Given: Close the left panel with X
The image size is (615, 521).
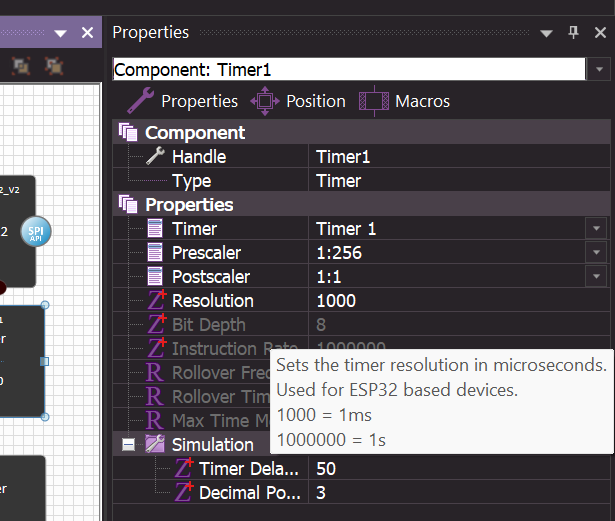Looking at the screenshot, I should tap(87, 33).
